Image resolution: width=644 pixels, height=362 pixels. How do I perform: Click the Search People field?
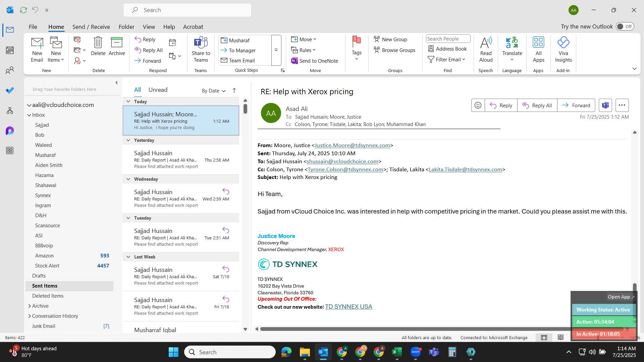448,39
